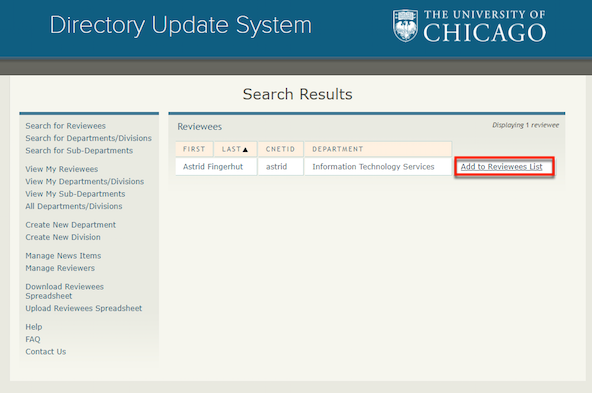This screenshot has width=592, height=393.
Task: Select Create New Division
Action: 63,237
